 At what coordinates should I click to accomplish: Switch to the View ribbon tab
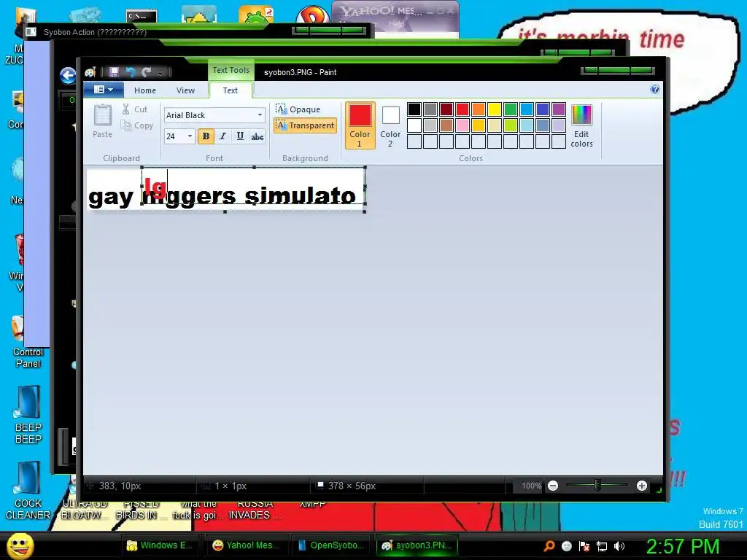click(x=185, y=90)
